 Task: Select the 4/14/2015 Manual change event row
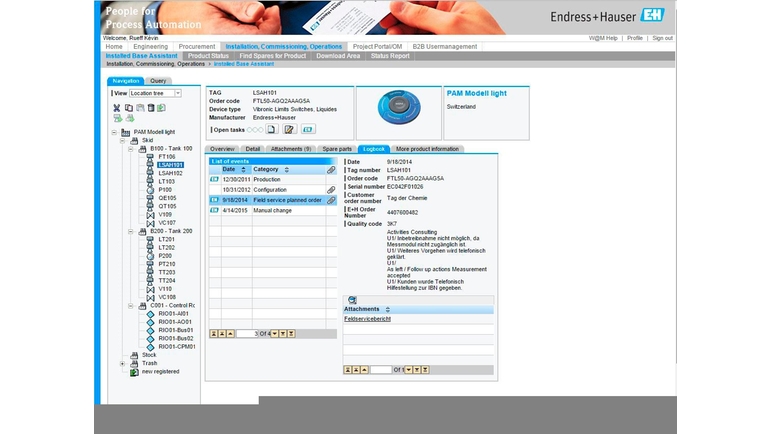point(273,210)
